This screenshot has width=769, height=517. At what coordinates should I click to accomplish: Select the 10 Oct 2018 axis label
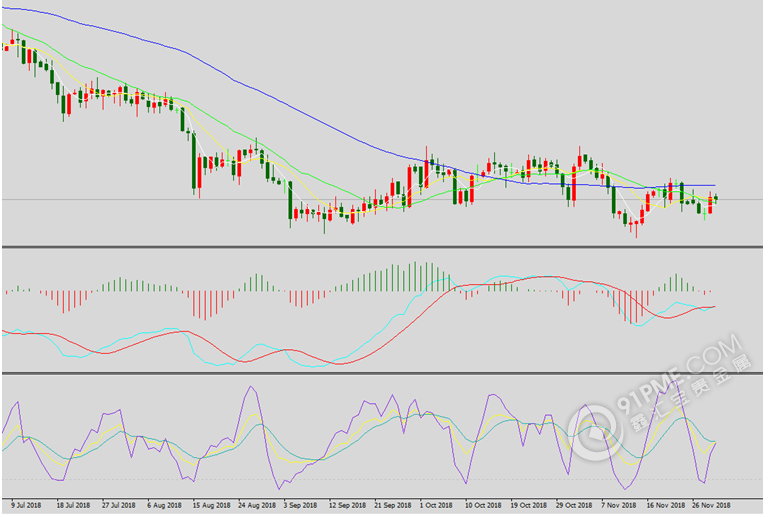click(483, 505)
